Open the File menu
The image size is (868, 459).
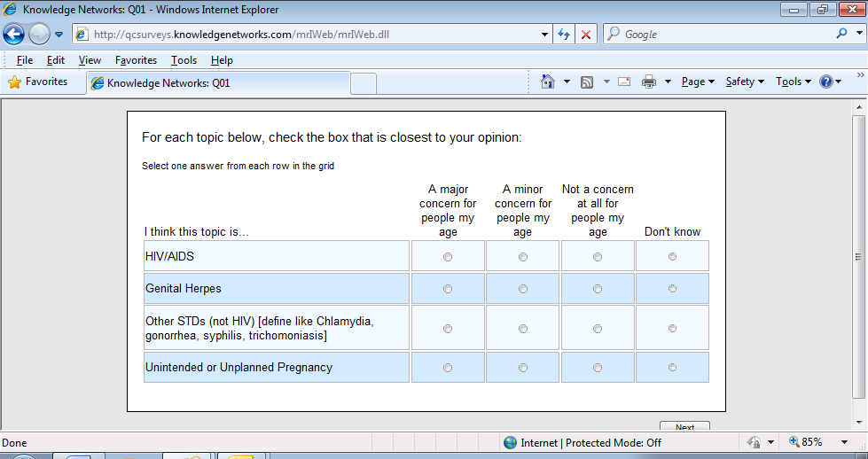coord(24,60)
